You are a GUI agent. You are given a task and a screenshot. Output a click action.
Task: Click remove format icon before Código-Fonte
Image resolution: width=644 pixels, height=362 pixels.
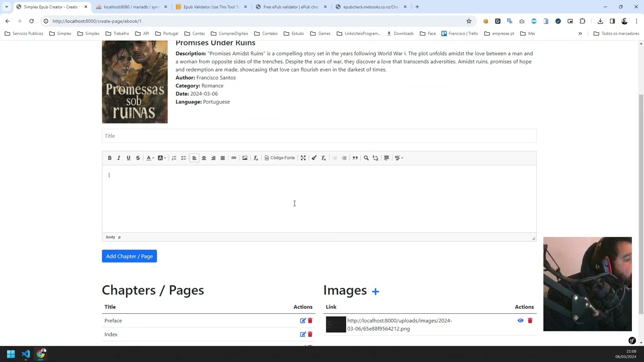point(256,158)
